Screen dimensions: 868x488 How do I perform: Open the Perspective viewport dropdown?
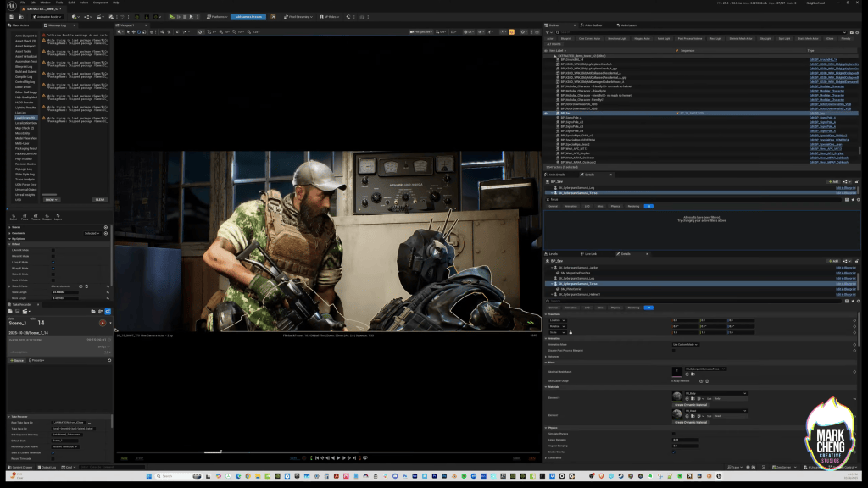click(420, 31)
